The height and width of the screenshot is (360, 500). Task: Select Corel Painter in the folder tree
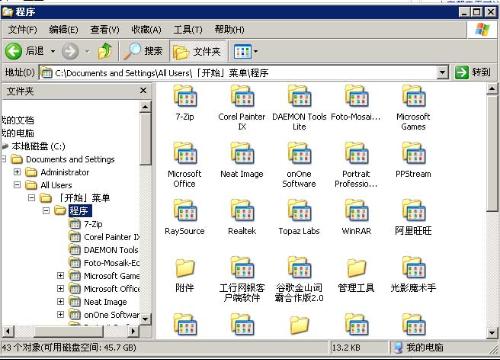(112, 237)
